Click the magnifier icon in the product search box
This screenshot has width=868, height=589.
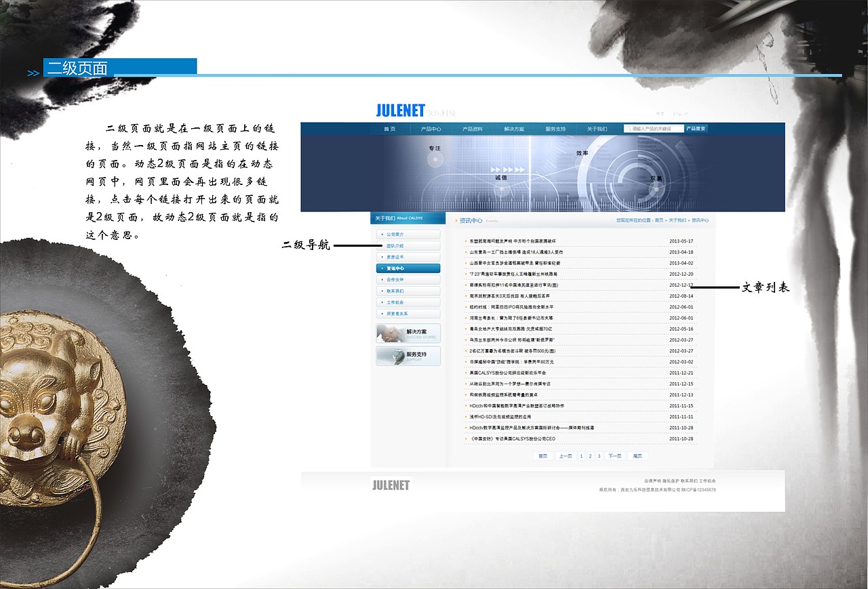[629, 128]
